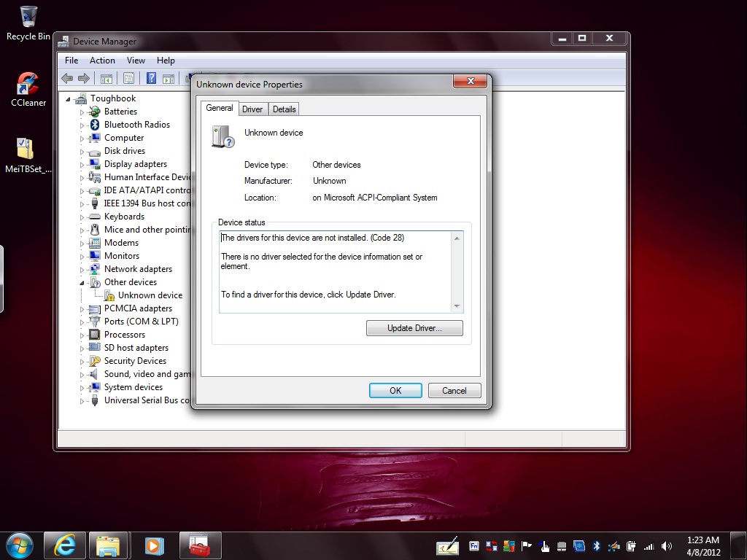Select the Keyboards category icon
The width and height of the screenshot is (747, 560).
coord(95,217)
